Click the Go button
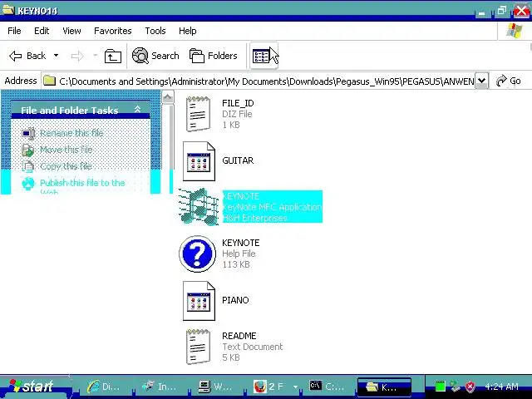Viewport: 532px width, 399px height. click(508, 81)
